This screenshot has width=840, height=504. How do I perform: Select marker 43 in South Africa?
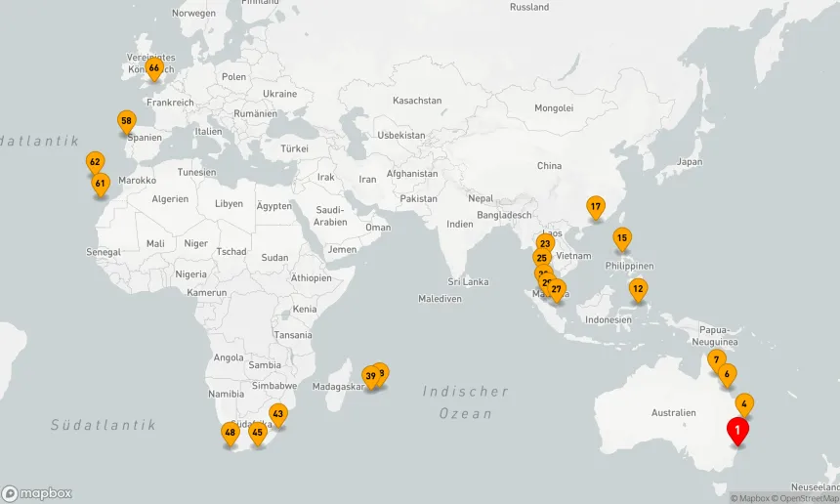pos(277,415)
